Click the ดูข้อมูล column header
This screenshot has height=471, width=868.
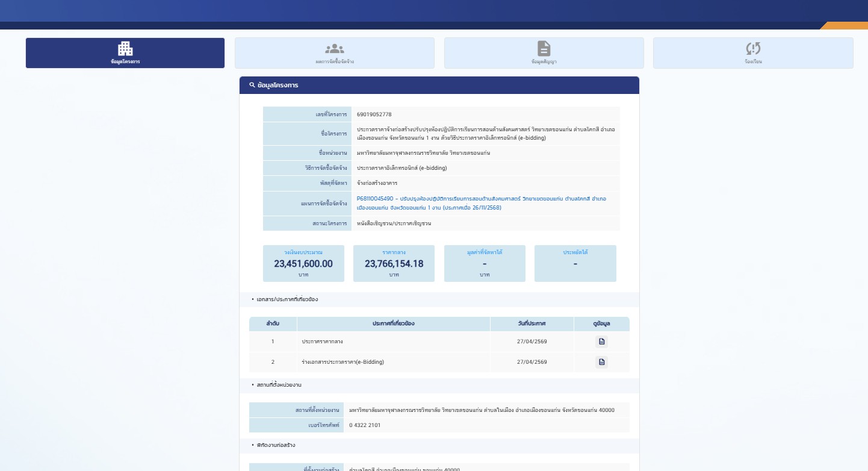601,324
